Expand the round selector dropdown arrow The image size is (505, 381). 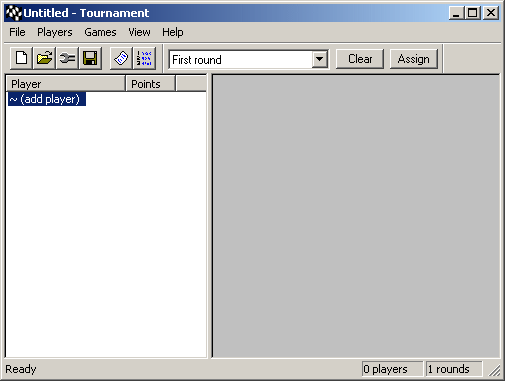[x=320, y=60]
